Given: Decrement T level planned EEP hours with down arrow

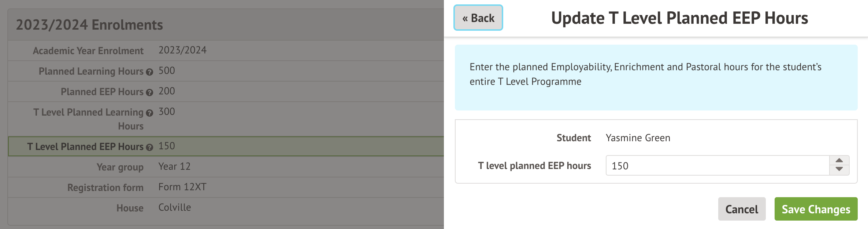Looking at the screenshot, I should click(839, 170).
